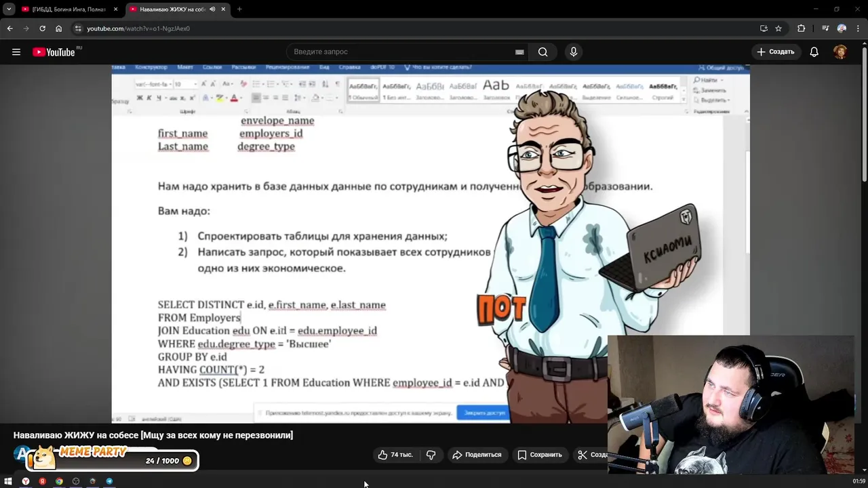This screenshot has height=488, width=868.
Task: Open the Chrome profile avatar
Action: (842, 28)
